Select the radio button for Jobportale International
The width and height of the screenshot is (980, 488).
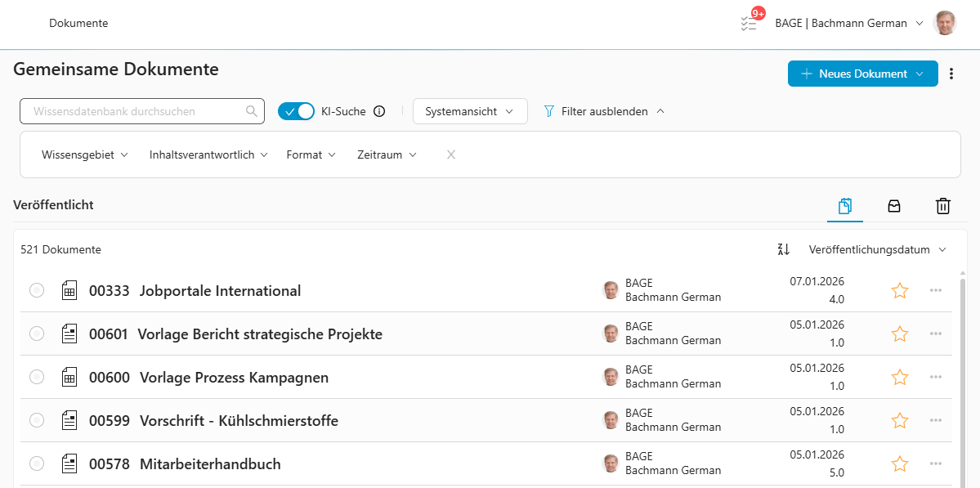pos(37,290)
